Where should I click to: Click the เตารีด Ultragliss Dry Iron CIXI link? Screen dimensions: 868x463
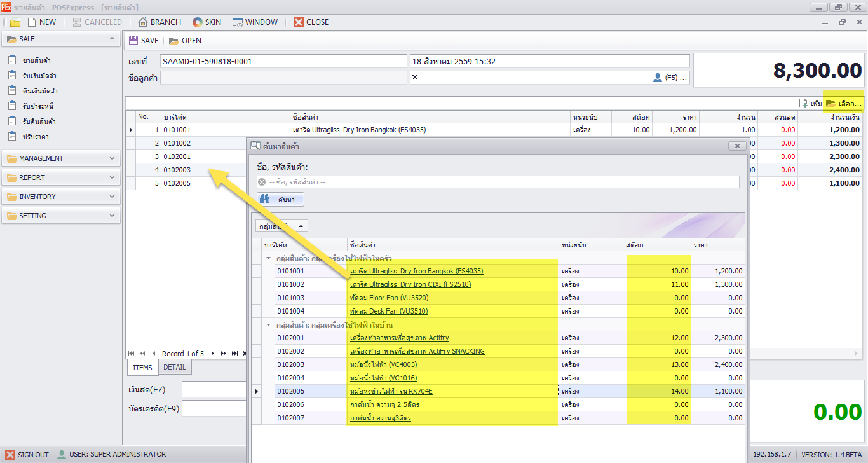410,284
